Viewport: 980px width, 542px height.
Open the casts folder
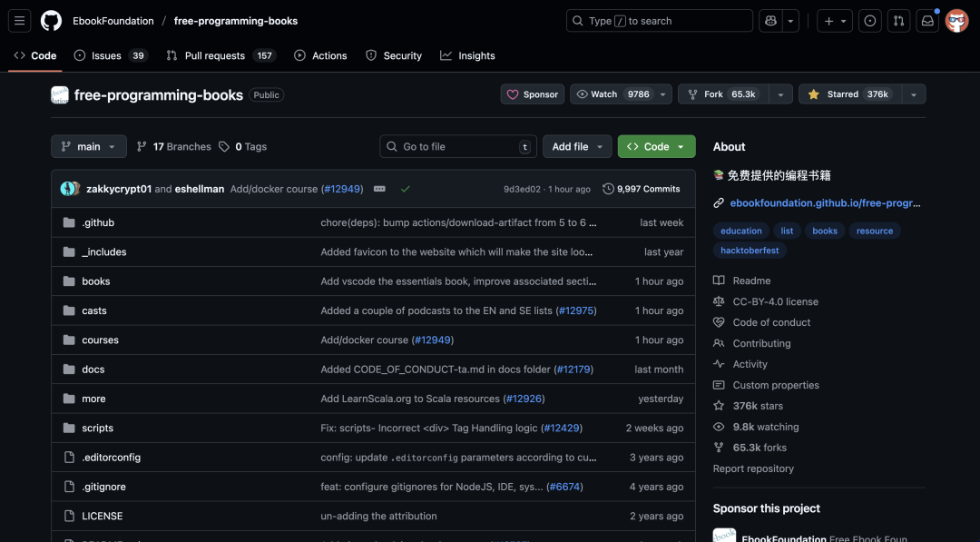click(x=94, y=310)
